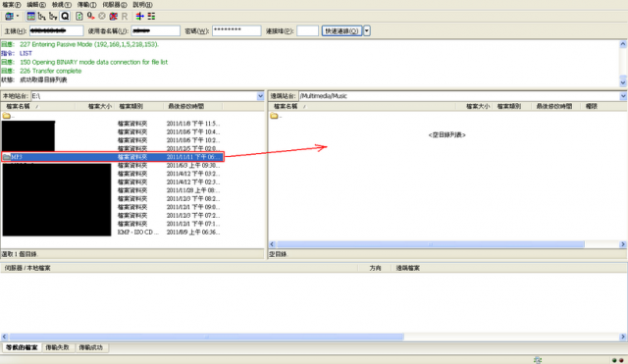Click the message log scroll-down arrow
Screen dimensions: 628x364
[x=623, y=82]
